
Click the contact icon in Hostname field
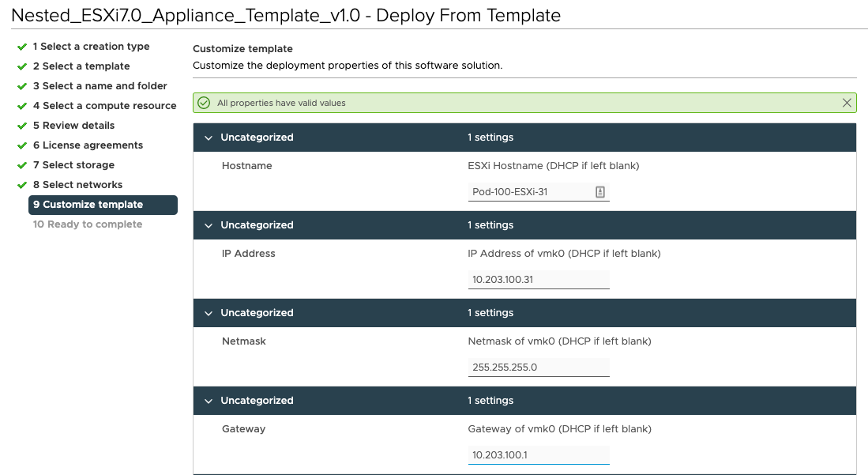coord(600,192)
